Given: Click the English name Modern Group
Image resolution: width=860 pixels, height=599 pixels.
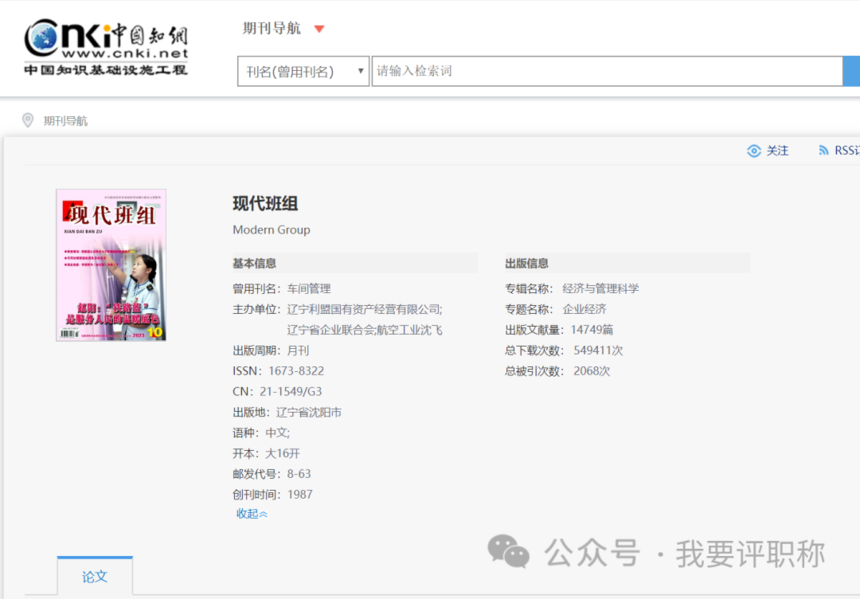Looking at the screenshot, I should [271, 230].
